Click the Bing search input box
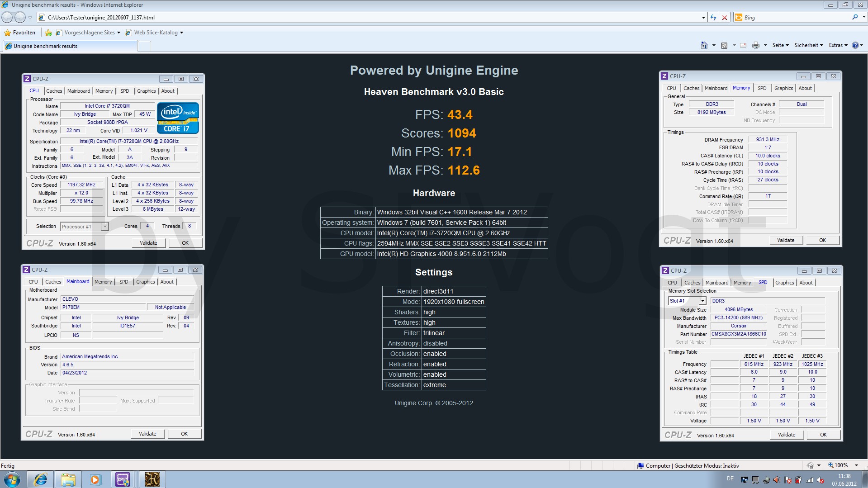Image resolution: width=868 pixels, height=488 pixels. 796,17
